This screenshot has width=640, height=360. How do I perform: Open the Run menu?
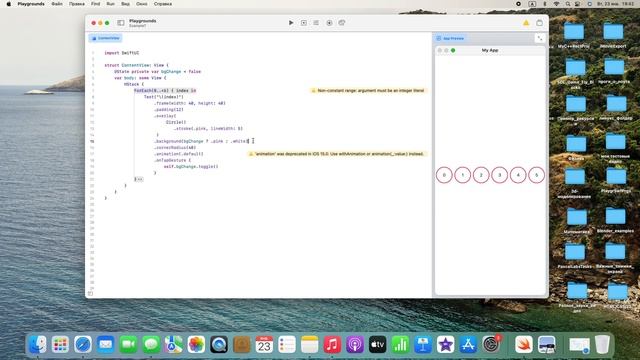[x=111, y=4]
